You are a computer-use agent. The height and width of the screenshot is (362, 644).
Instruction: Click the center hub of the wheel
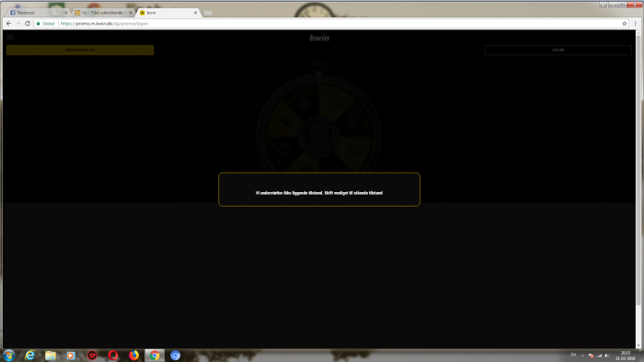[x=319, y=136]
